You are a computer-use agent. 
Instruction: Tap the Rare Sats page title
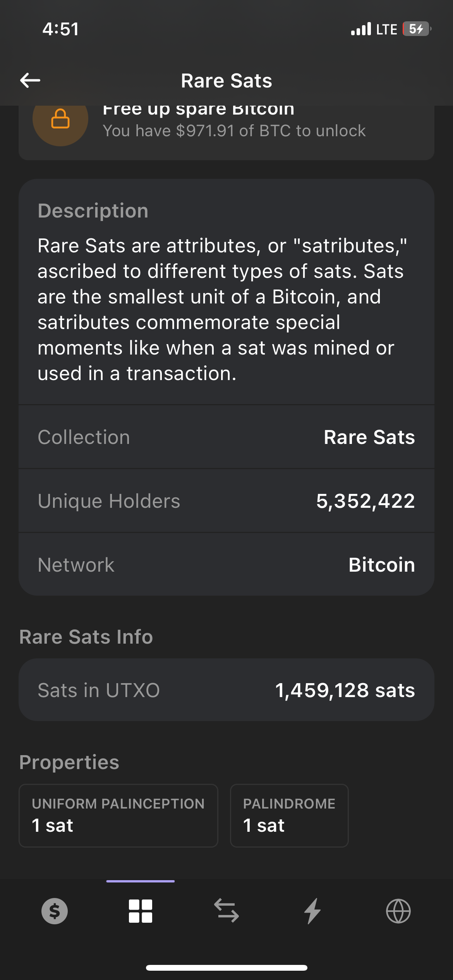(226, 81)
